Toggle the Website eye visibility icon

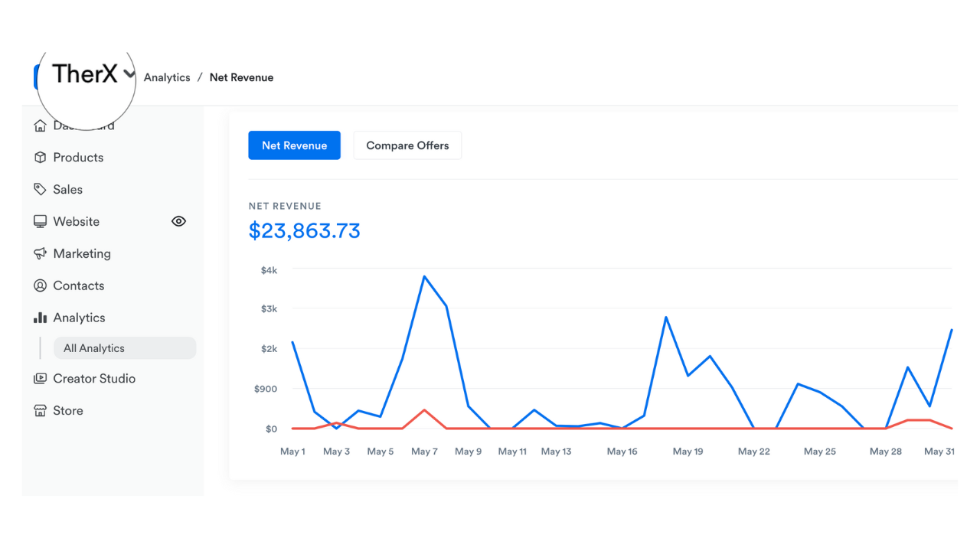(x=178, y=221)
